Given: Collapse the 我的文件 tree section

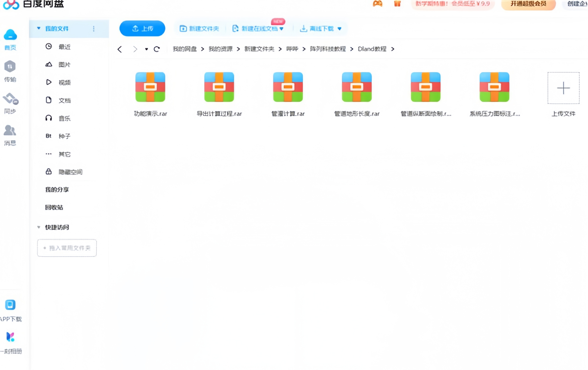Looking at the screenshot, I should (x=39, y=28).
